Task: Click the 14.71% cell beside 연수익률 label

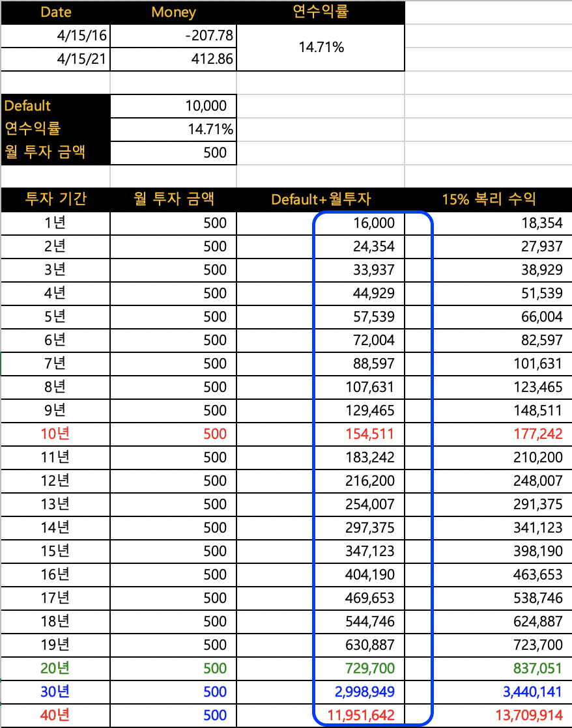Action: [x=173, y=129]
